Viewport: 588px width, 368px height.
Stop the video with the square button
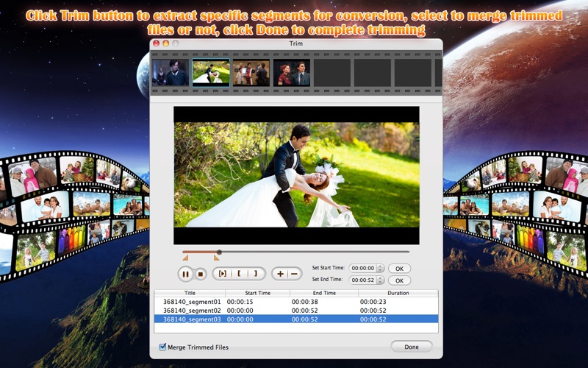click(201, 274)
